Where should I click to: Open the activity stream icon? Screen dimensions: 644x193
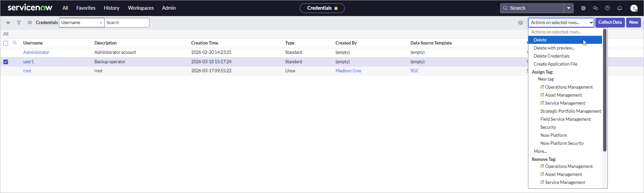(30, 23)
